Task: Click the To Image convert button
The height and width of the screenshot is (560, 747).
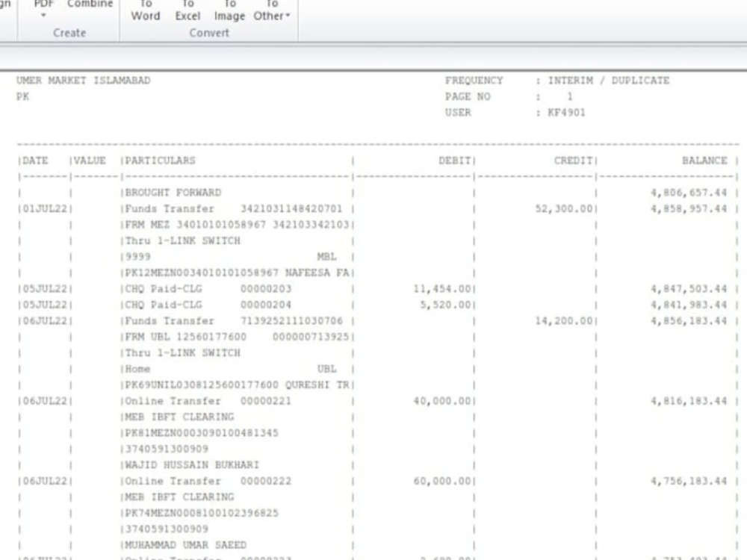Action: coord(229,10)
